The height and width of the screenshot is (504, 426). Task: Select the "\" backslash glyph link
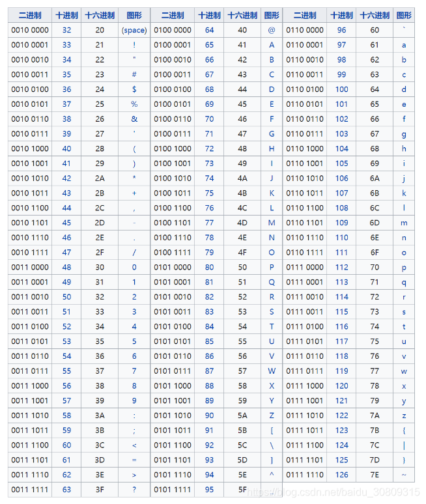coord(272,445)
